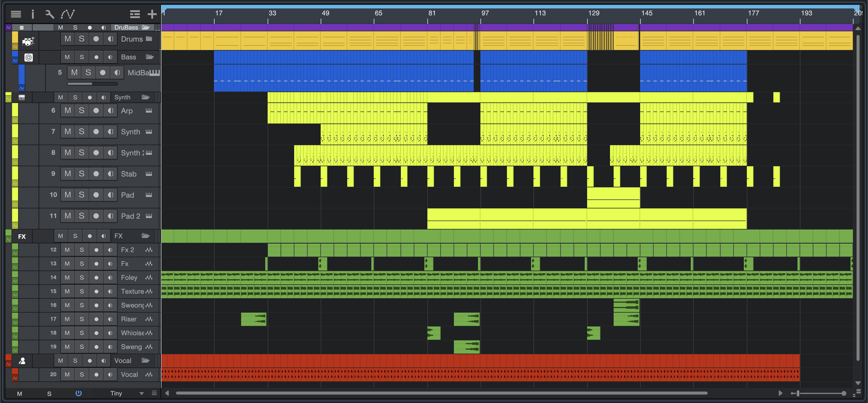Select the Sweong audio clip
Screen dimensions: 868x403
626,305
